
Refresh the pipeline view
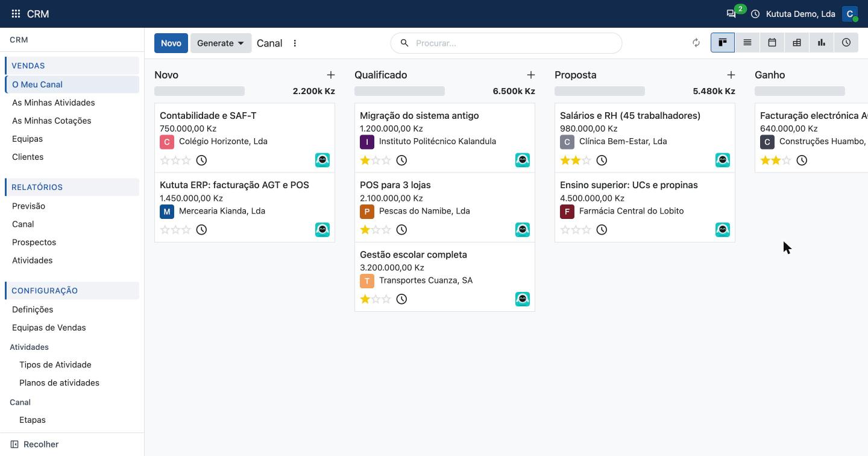coord(696,43)
